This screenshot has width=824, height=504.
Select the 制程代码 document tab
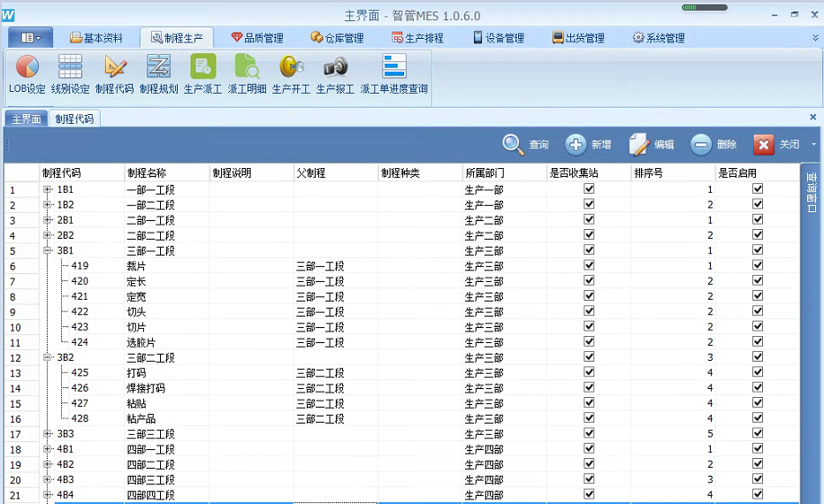pyautogui.click(x=74, y=118)
